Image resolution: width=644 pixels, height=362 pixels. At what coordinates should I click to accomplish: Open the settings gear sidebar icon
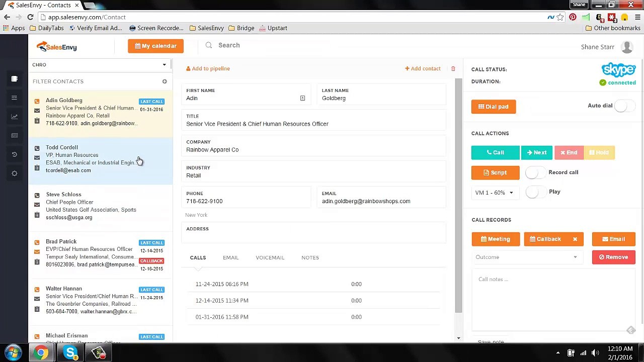point(14,173)
